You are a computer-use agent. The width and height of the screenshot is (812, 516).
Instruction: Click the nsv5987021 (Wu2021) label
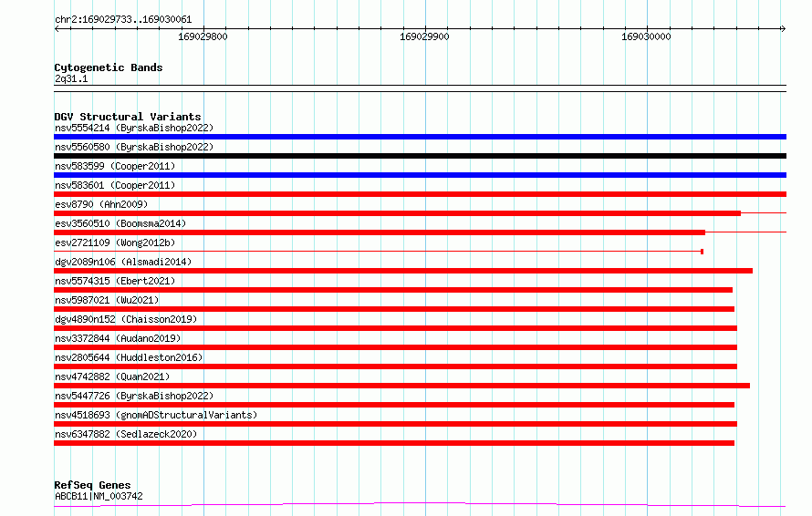point(107,300)
